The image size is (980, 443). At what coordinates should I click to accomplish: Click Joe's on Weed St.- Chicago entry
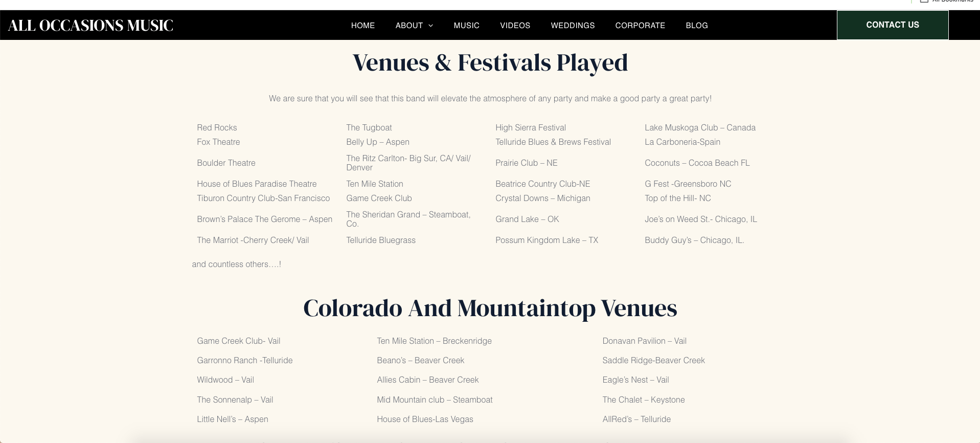[x=701, y=219]
